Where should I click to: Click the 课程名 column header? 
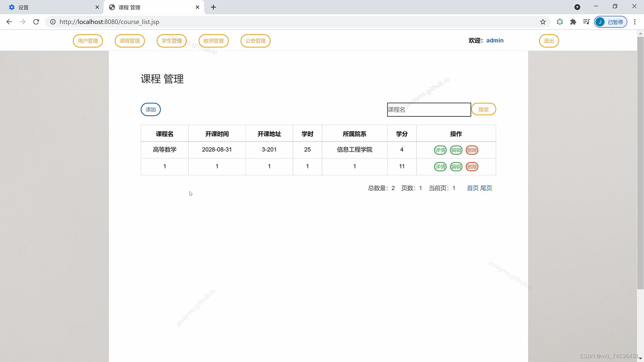pyautogui.click(x=165, y=134)
